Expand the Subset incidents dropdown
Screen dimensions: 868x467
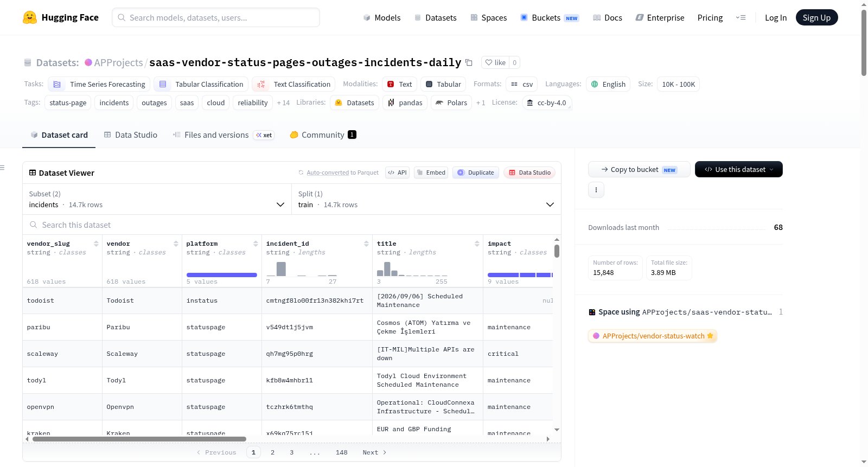pos(157,199)
